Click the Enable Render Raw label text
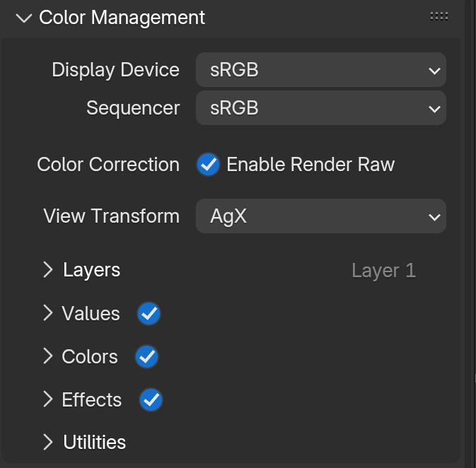 (310, 165)
